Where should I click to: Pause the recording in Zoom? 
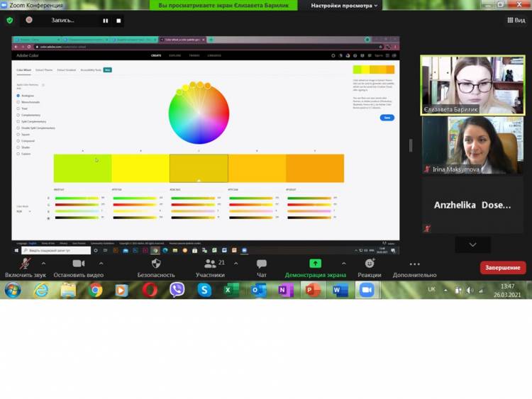pos(106,21)
